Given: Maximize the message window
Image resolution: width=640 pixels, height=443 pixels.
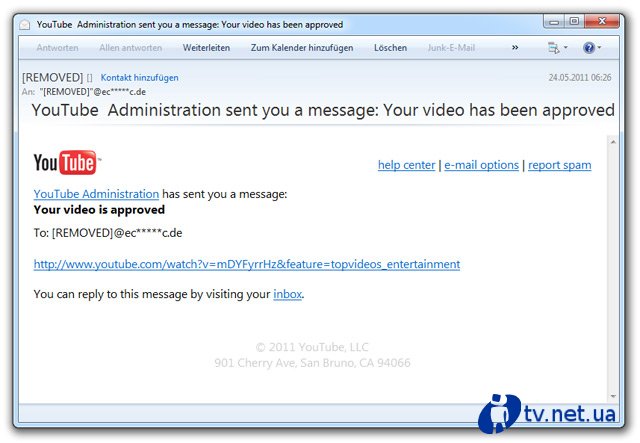Looking at the screenshot, I should pos(574,21).
